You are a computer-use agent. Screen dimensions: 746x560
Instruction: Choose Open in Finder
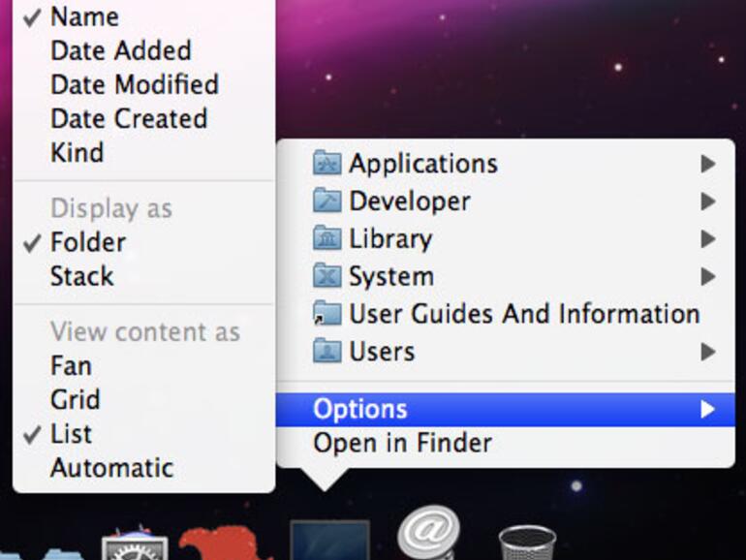pyautogui.click(x=506, y=444)
